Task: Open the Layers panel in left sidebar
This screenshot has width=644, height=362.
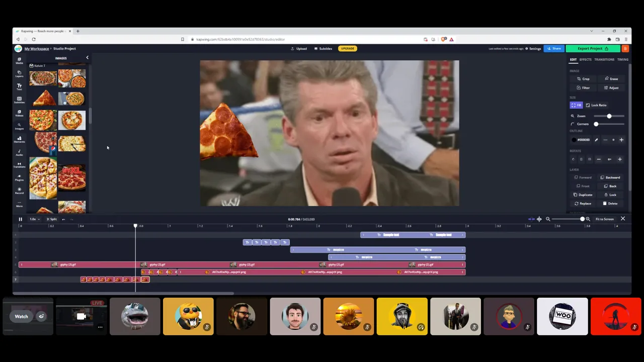Action: click(19, 73)
